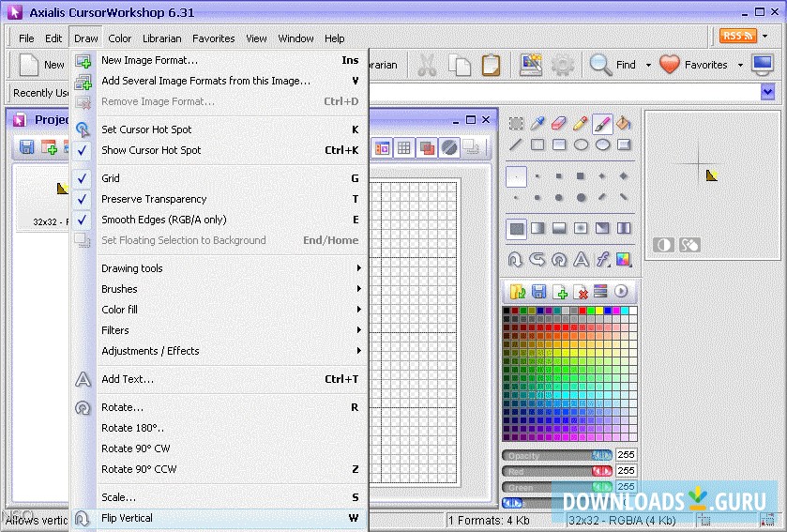Expand the Filters submenu
787x532 pixels.
pyautogui.click(x=219, y=330)
